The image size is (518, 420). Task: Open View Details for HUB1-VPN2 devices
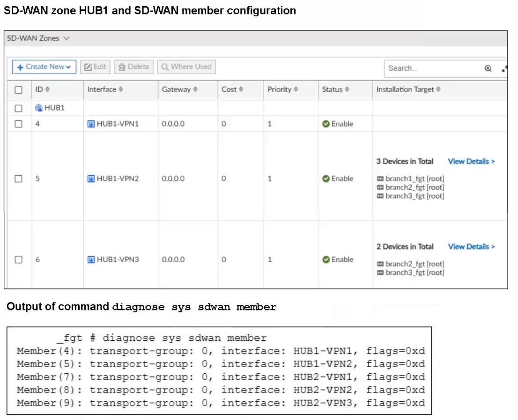[x=472, y=162]
